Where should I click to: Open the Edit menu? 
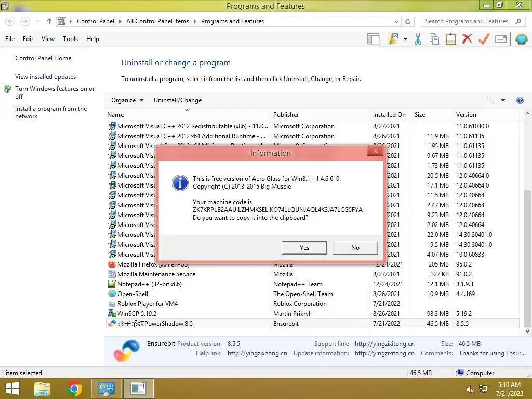(28, 39)
